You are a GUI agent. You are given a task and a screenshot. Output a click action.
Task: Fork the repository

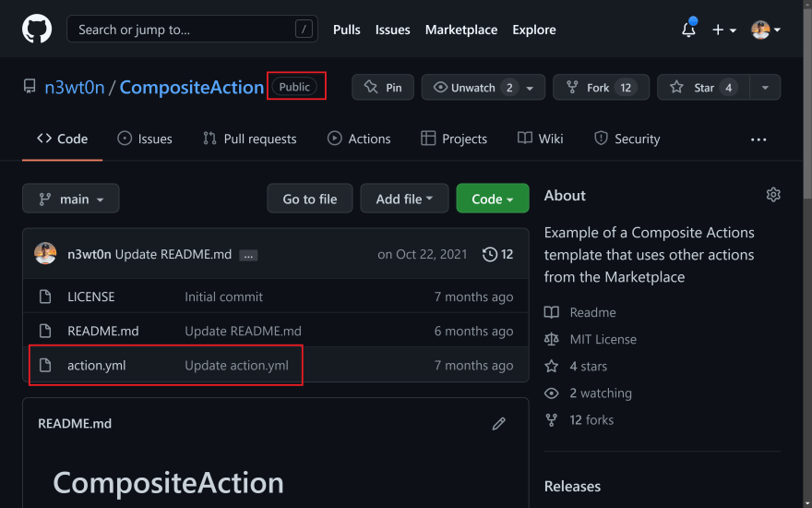pos(601,87)
